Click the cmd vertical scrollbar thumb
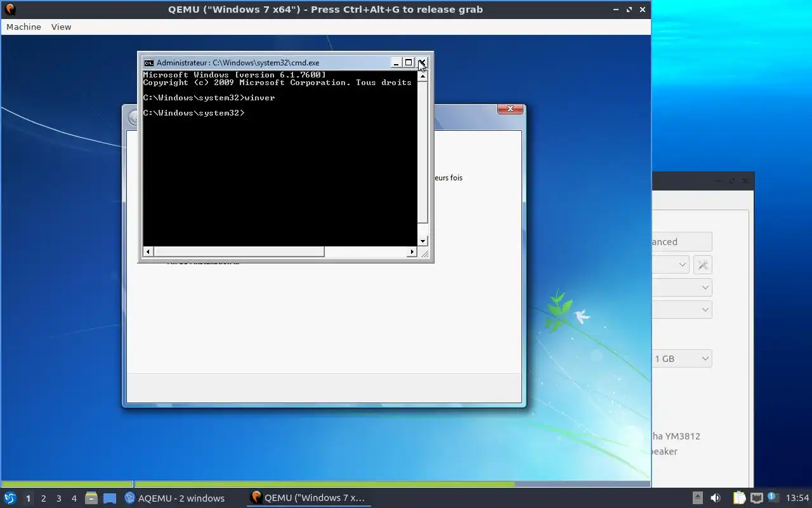Image resolution: width=812 pixels, height=508 pixels. (423, 152)
